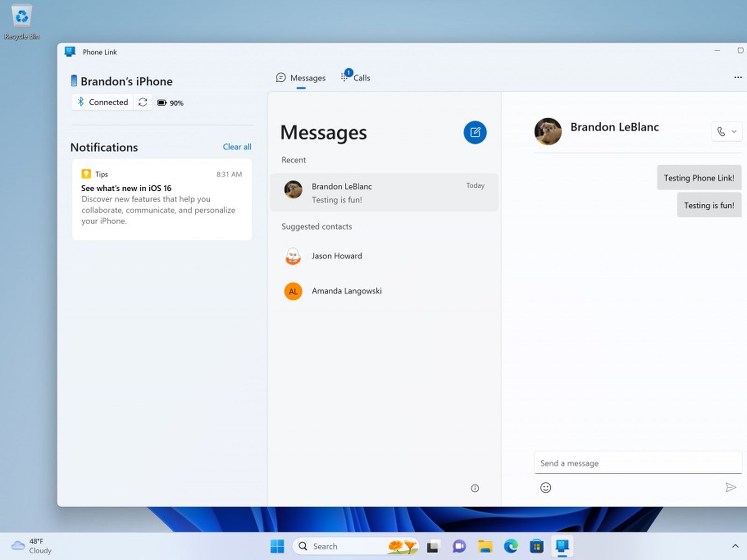Click Brandon LeBlanc's profile photo in chat header
The height and width of the screenshot is (560, 747).
548,131
